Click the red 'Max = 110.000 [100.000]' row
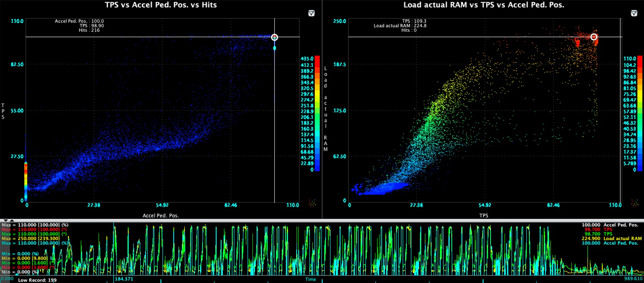This screenshot has height=283, width=644. [x=34, y=229]
